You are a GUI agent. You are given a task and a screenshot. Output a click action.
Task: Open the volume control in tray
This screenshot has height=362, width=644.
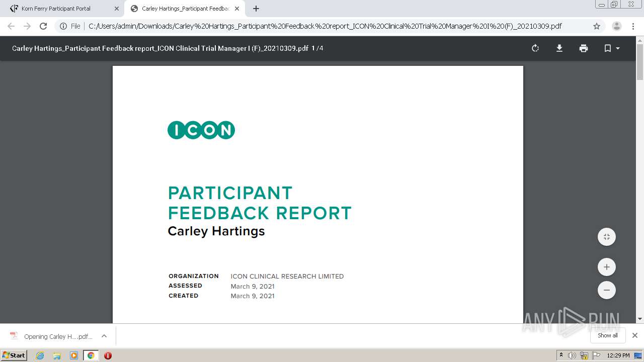[572, 355]
